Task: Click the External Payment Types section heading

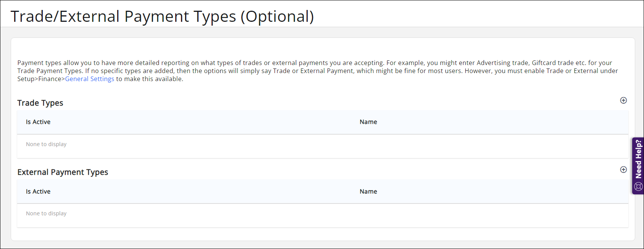Action: point(63,172)
